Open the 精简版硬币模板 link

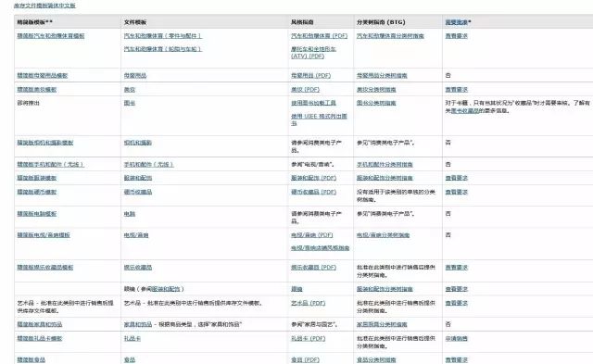point(37,192)
